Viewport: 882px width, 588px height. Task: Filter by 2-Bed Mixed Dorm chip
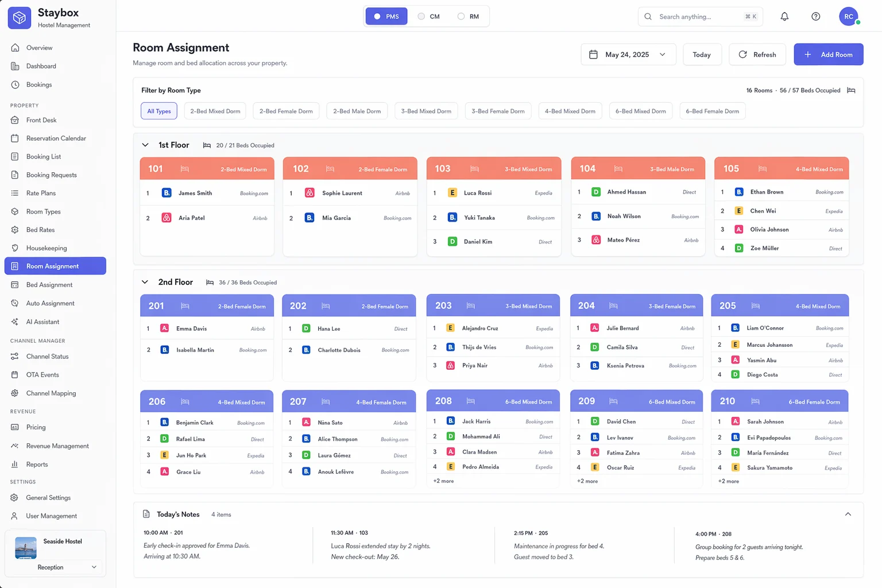coord(215,111)
